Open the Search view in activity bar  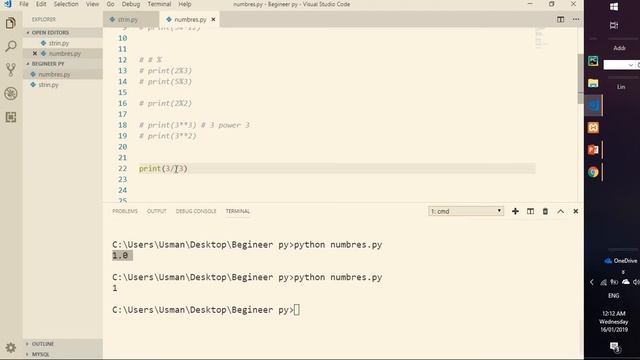11,46
